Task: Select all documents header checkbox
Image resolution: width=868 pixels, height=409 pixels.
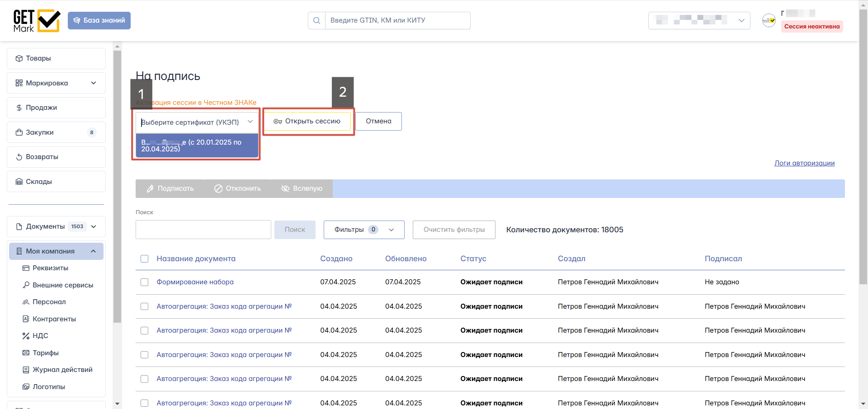Action: [x=145, y=259]
